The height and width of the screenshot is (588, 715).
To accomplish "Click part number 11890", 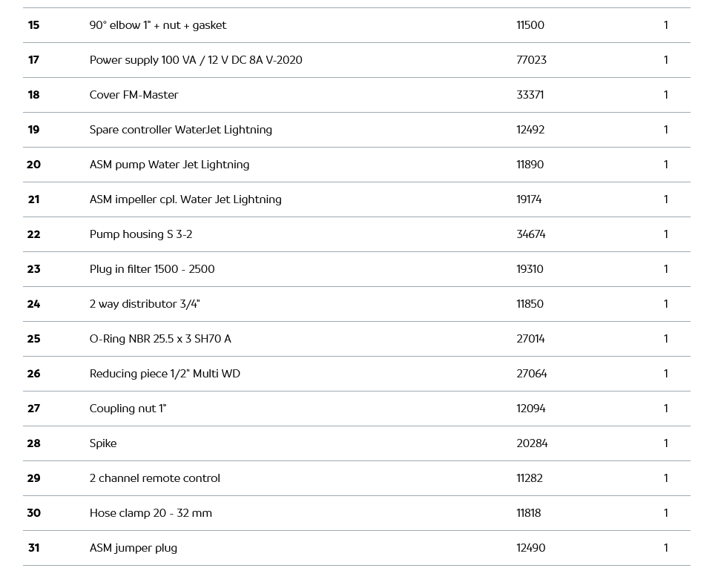I will coord(530,165).
